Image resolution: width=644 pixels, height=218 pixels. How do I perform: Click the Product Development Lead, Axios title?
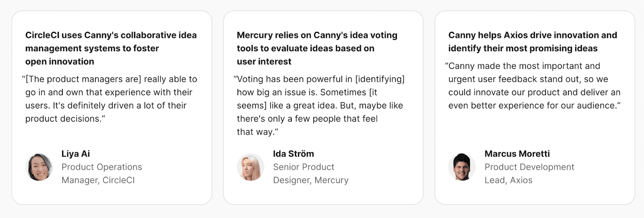(x=529, y=173)
